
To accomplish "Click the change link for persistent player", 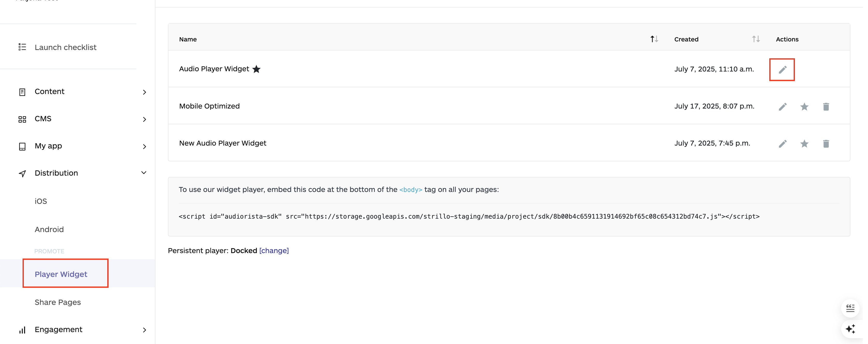I will [x=274, y=251].
